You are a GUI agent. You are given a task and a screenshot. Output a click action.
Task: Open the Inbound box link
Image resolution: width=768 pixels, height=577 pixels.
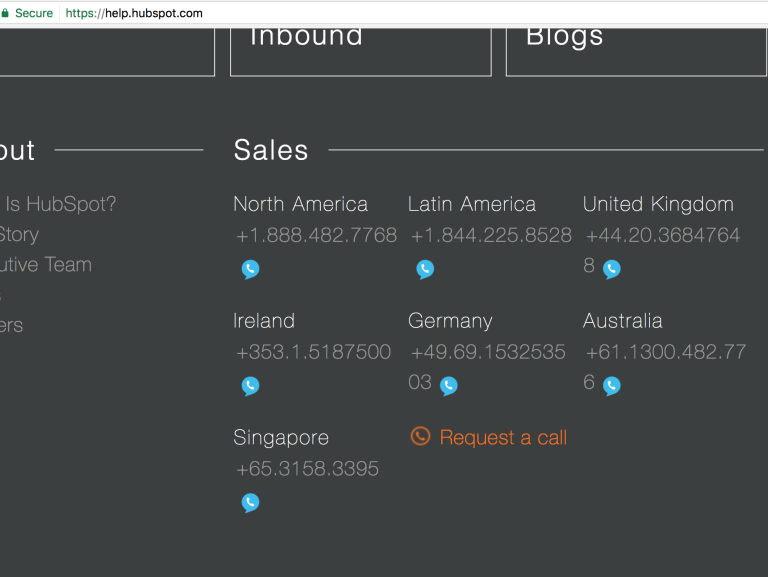point(360,50)
